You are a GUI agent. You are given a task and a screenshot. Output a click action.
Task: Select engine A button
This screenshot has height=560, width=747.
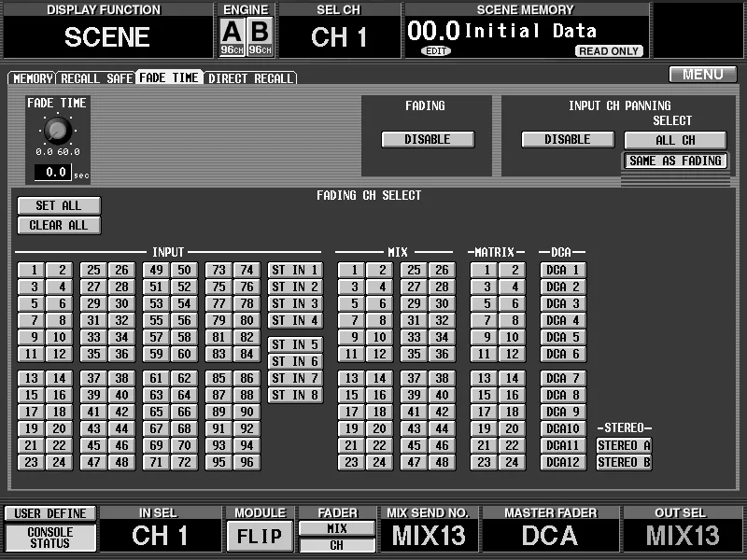pos(232,36)
